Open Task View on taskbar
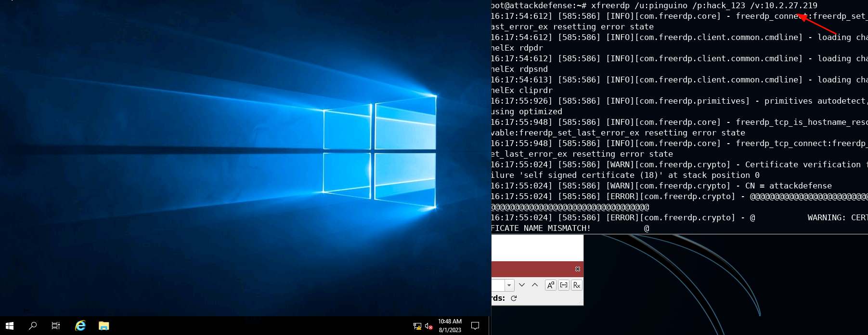The height and width of the screenshot is (335, 868). [x=56, y=326]
